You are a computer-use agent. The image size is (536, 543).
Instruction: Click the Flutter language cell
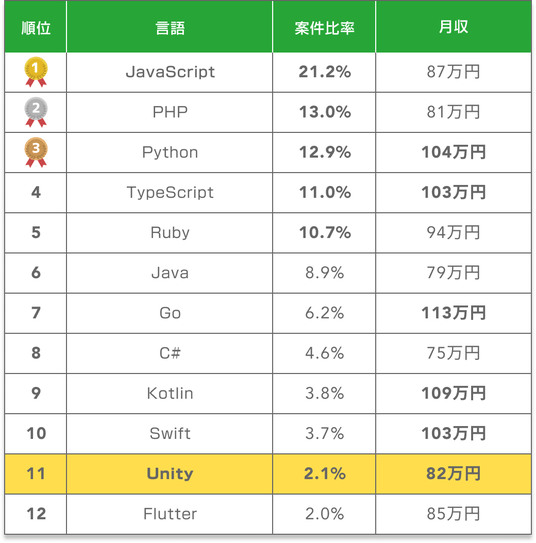tap(169, 514)
